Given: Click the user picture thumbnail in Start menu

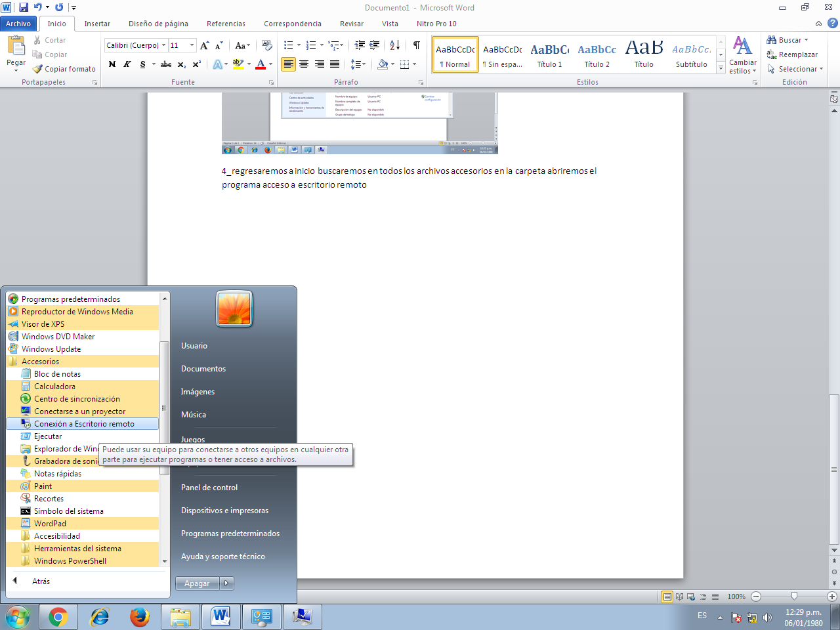Looking at the screenshot, I should [x=234, y=308].
